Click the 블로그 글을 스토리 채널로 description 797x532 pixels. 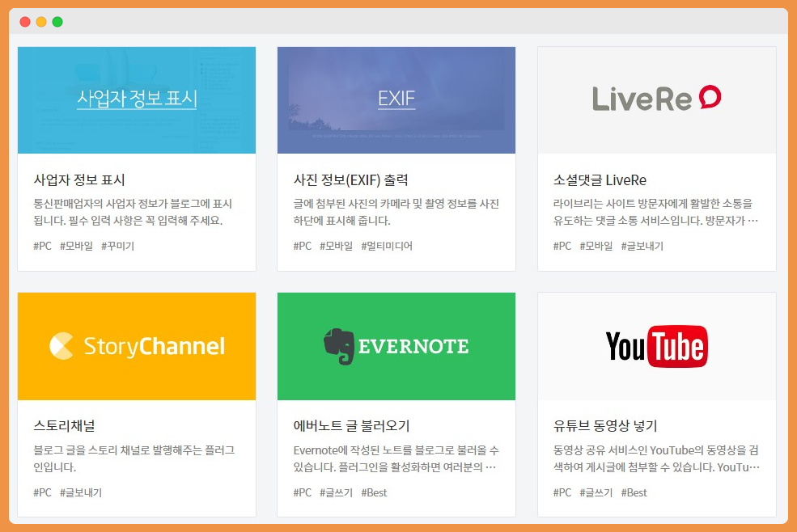(134, 458)
